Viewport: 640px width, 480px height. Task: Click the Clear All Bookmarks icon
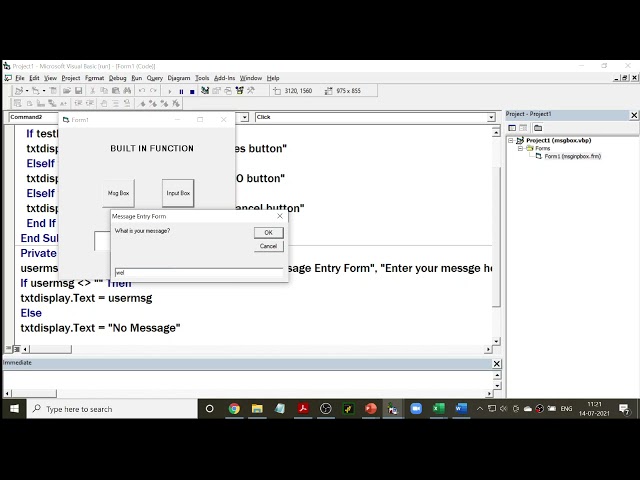click(x=176, y=104)
